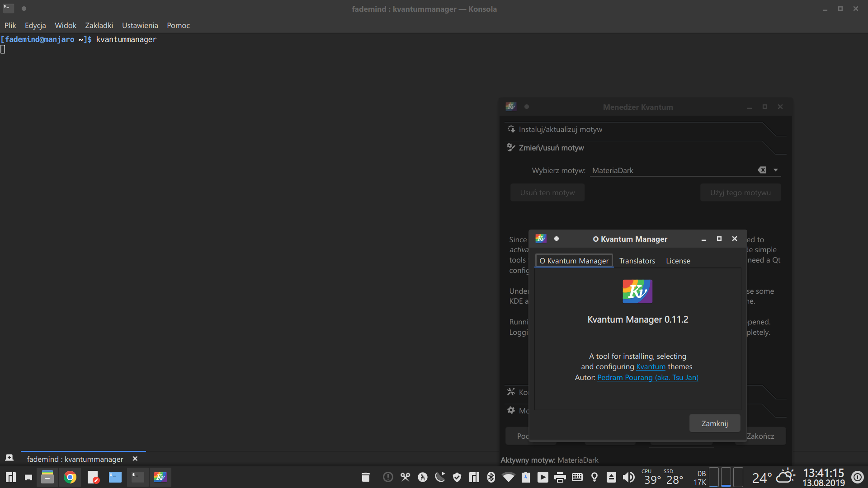
Task: Click the gear icon on the lower Kvantum section
Action: (x=511, y=410)
